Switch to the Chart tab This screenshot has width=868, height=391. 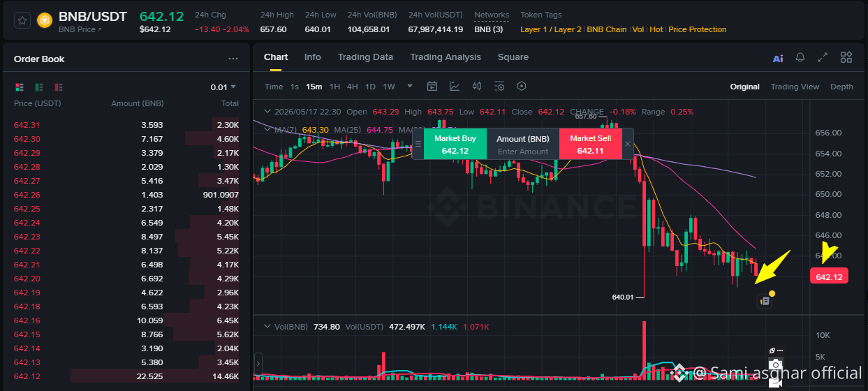click(276, 57)
